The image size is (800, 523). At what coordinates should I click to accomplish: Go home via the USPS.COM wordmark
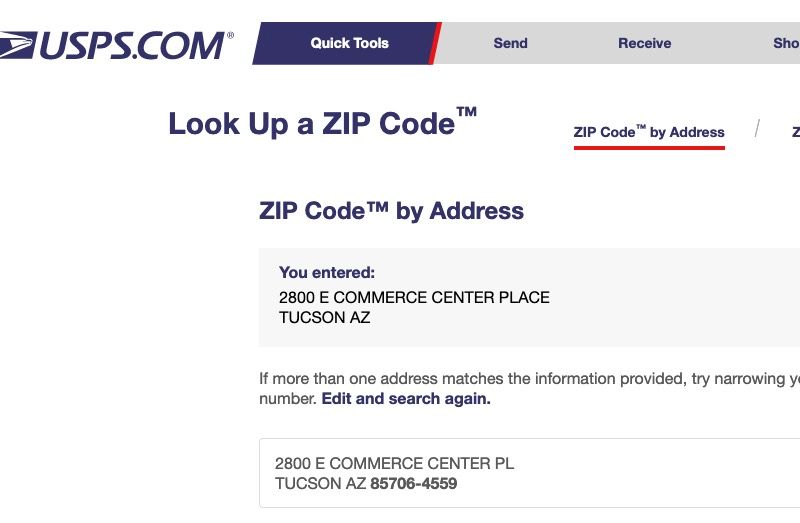133,45
